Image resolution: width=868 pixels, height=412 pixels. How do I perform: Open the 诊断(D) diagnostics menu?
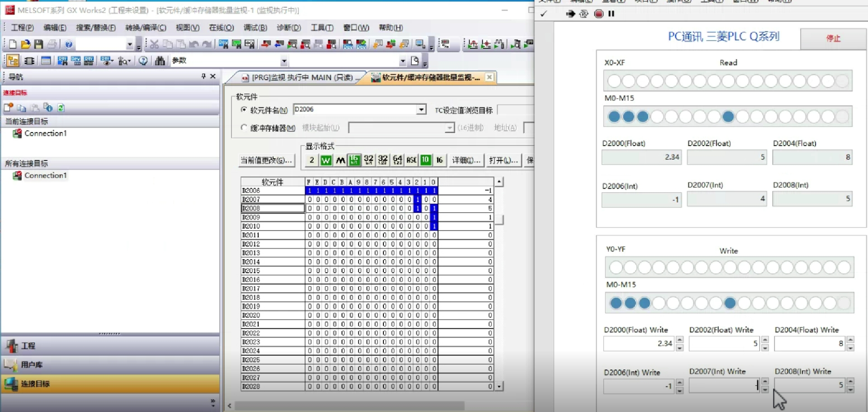[x=289, y=28]
